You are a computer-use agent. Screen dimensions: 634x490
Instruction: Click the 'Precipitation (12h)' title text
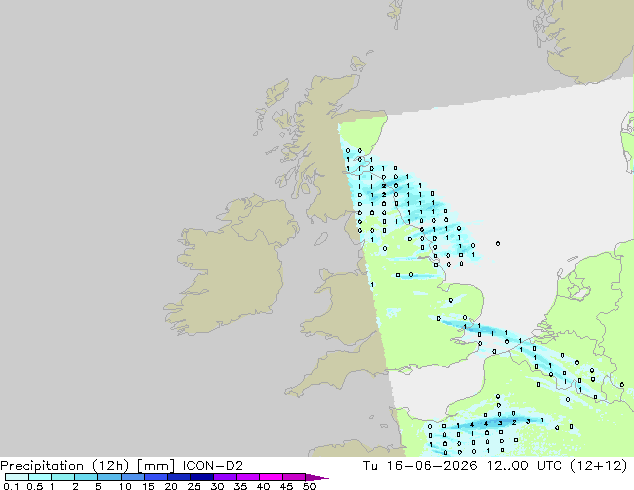click(65, 466)
